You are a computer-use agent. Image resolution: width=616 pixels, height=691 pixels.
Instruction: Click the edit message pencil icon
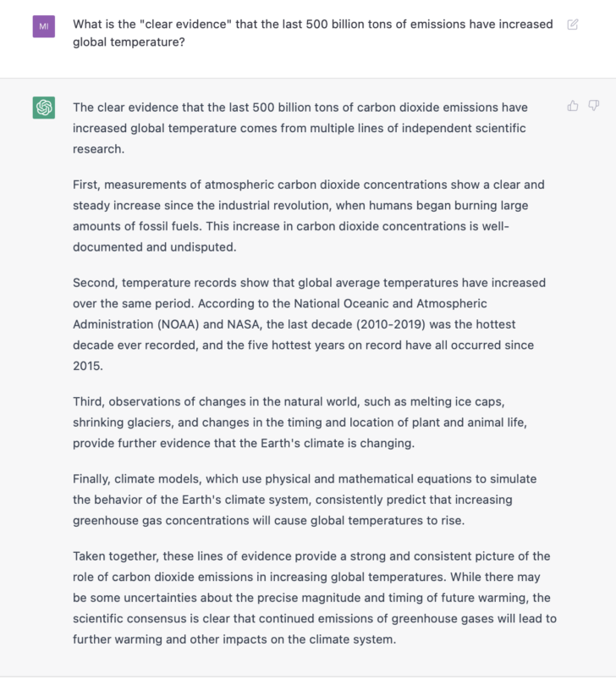click(x=573, y=25)
